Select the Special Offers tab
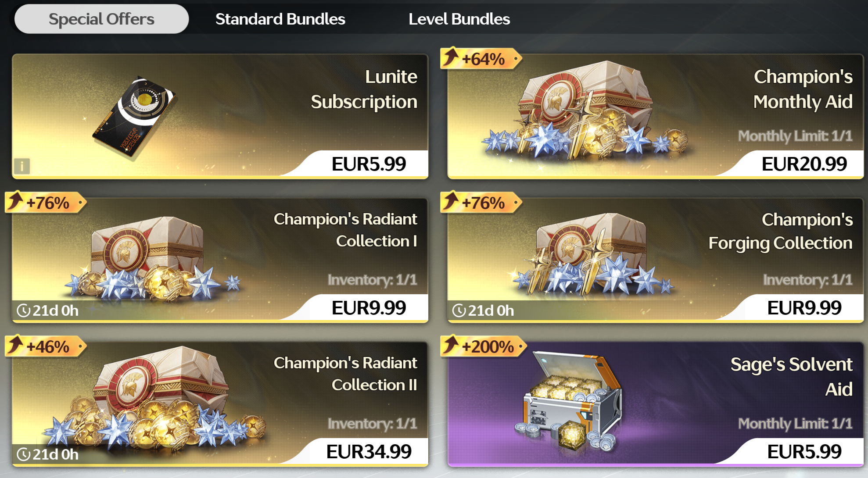Image resolution: width=868 pixels, height=478 pixels. pyautogui.click(x=101, y=19)
